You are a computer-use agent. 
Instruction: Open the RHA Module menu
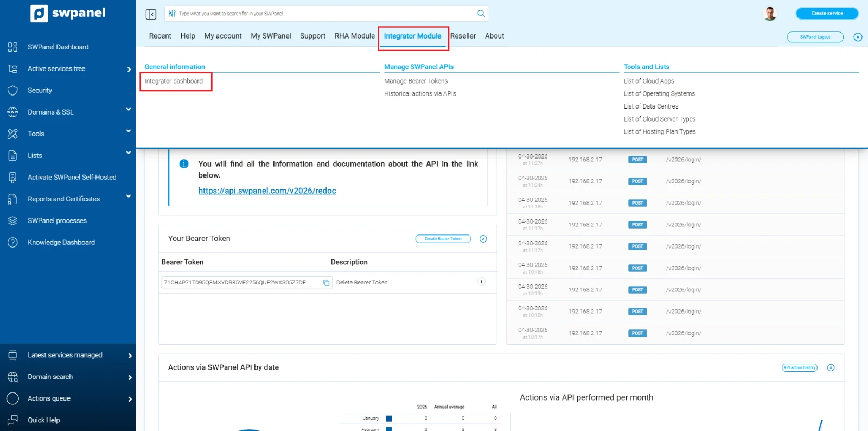[x=355, y=36]
